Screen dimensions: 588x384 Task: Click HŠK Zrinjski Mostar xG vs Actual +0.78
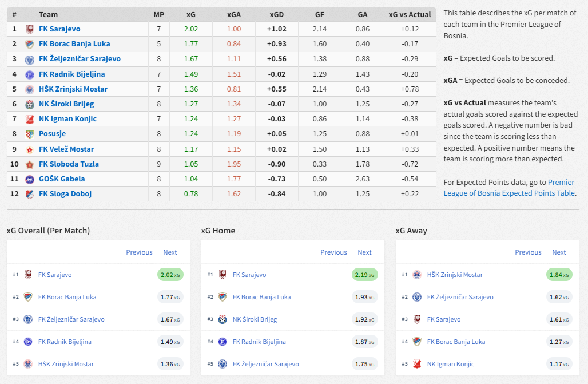tap(410, 89)
